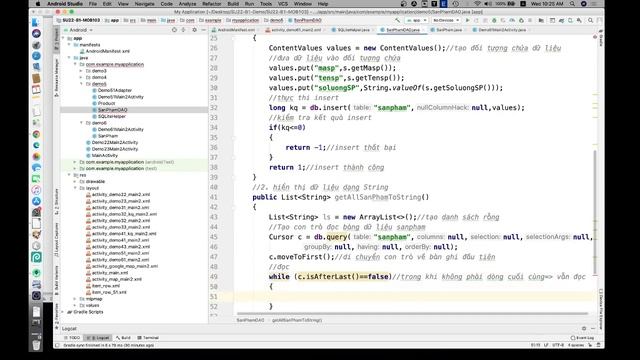Open the Build tool window

(x=123, y=338)
